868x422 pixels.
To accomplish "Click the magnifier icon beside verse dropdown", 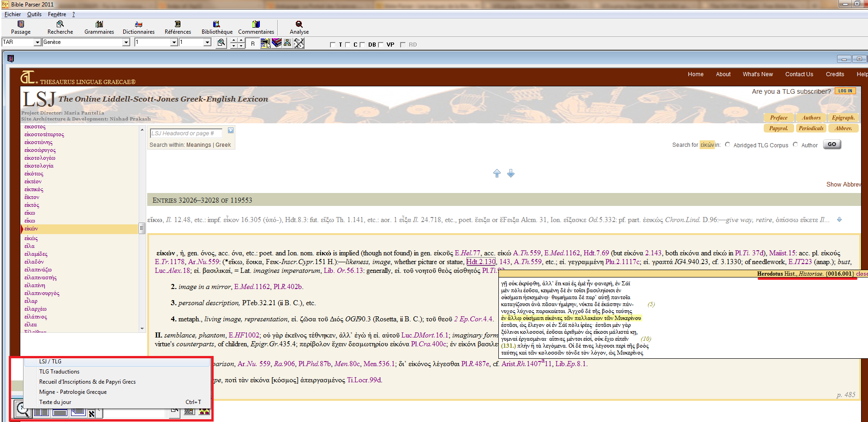I will click(221, 43).
